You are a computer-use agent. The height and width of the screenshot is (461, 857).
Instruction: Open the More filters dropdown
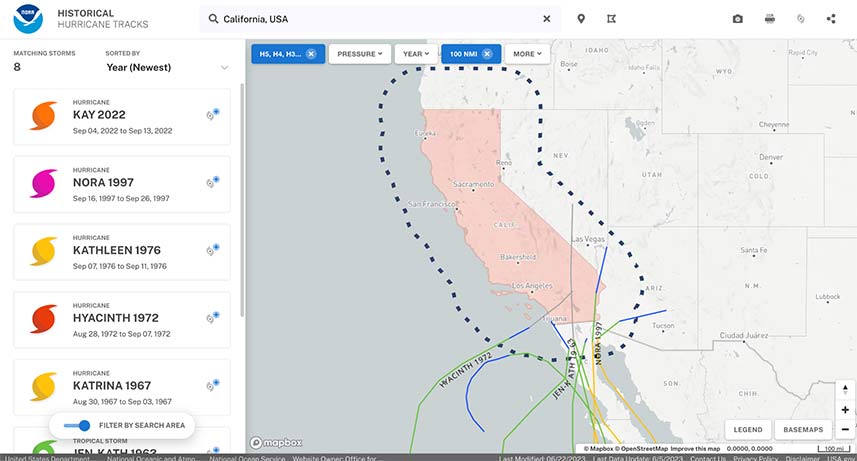[x=527, y=54]
